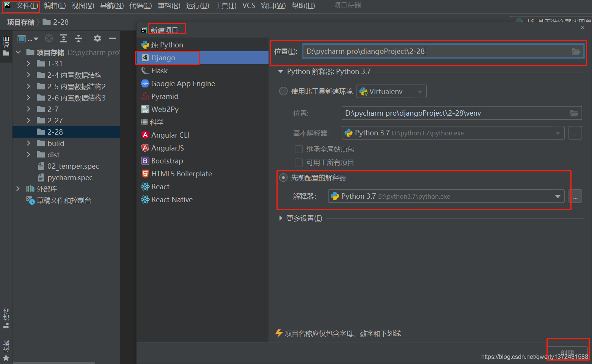Screen dimensions: 592x364
Task: Open 基本解释器 Python 3.7 dropdown
Action: coord(453,133)
